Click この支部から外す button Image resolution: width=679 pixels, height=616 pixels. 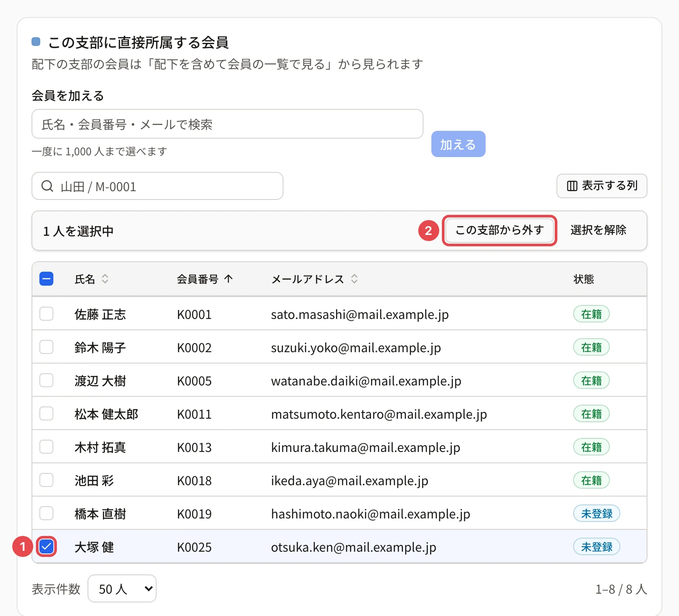point(499,230)
